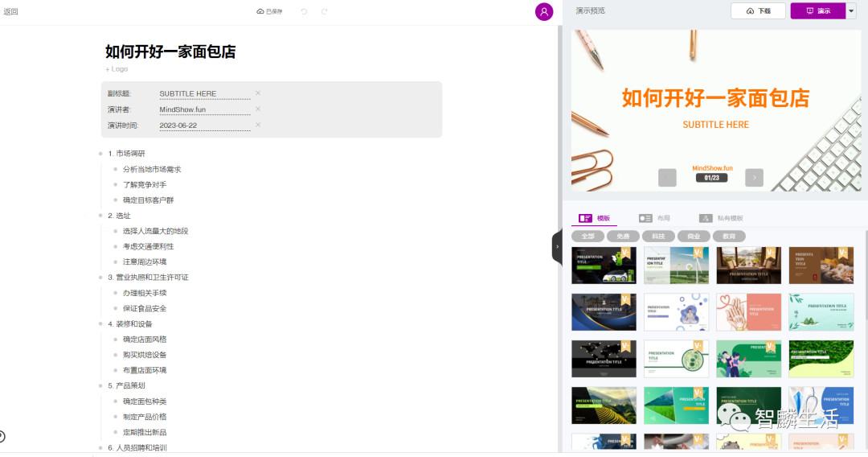868x457 pixels.
Task: Click the redo arrow icon
Action: pos(325,11)
